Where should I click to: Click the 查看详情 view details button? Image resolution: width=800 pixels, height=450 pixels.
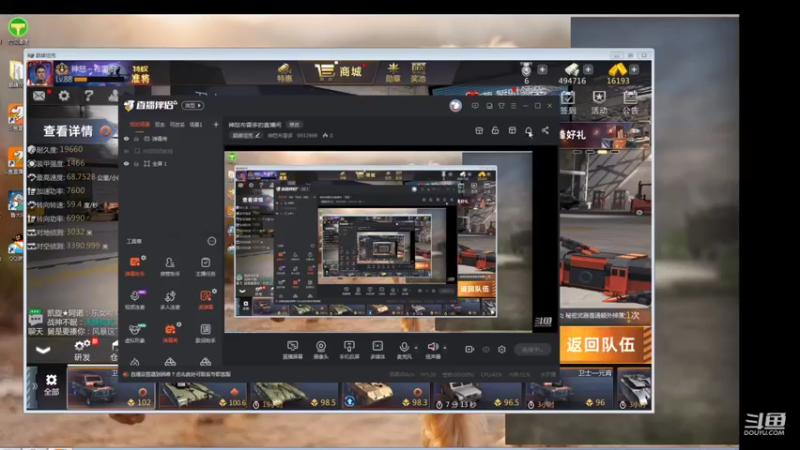pos(77,131)
